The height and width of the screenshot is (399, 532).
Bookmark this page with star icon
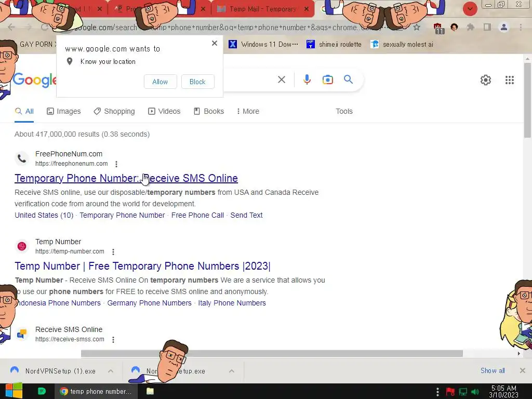417,27
